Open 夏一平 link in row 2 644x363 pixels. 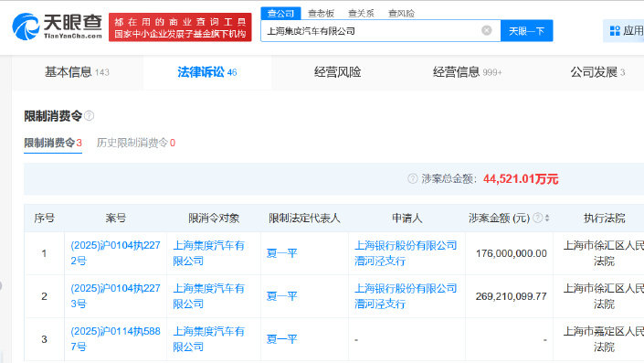point(281,296)
